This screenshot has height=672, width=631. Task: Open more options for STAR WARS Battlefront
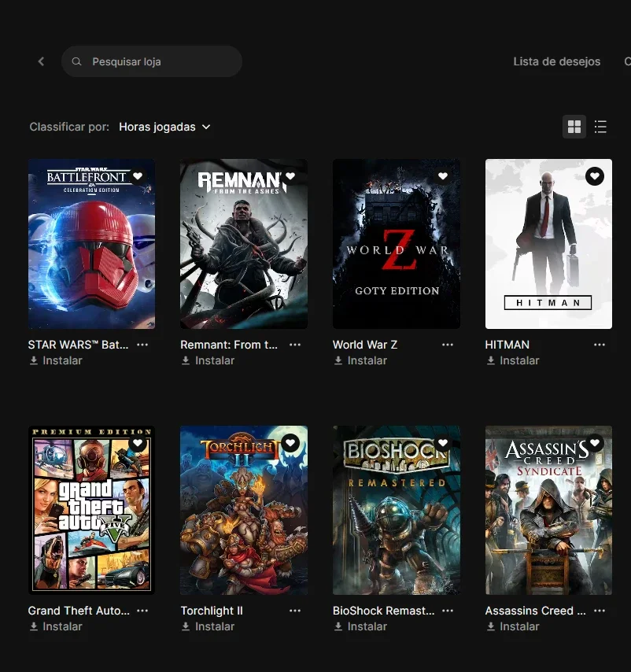click(x=142, y=345)
